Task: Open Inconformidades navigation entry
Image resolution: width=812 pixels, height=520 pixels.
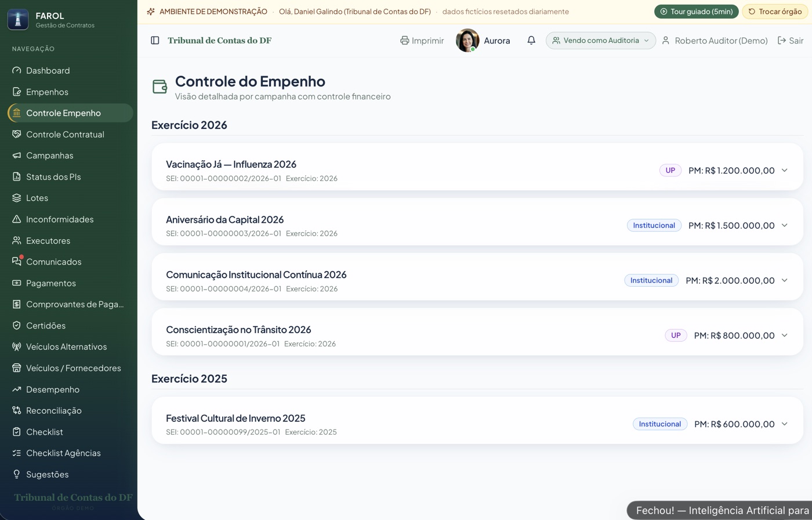Action: 70,219
